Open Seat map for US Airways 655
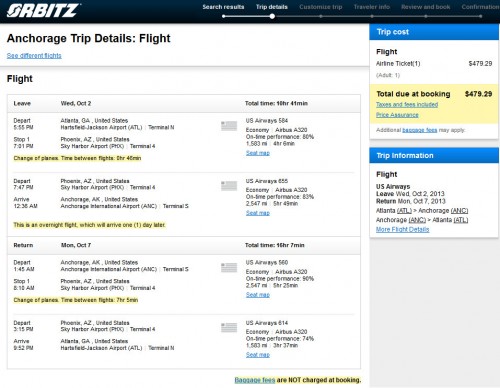The image size is (500, 388). pyautogui.click(x=258, y=213)
